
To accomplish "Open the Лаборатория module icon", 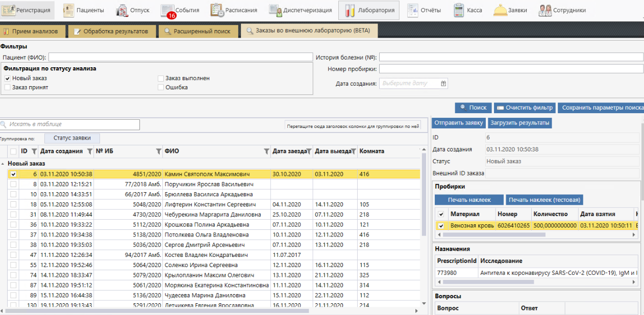I will pos(350,10).
